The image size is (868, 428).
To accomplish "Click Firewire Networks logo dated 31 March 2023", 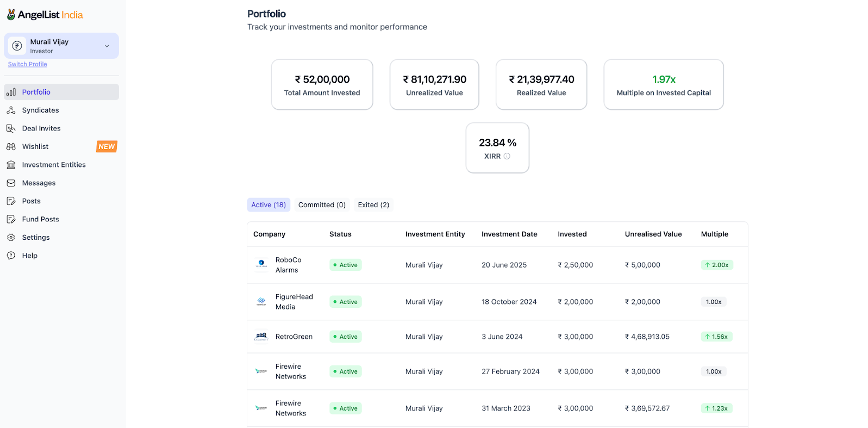I will (261, 408).
